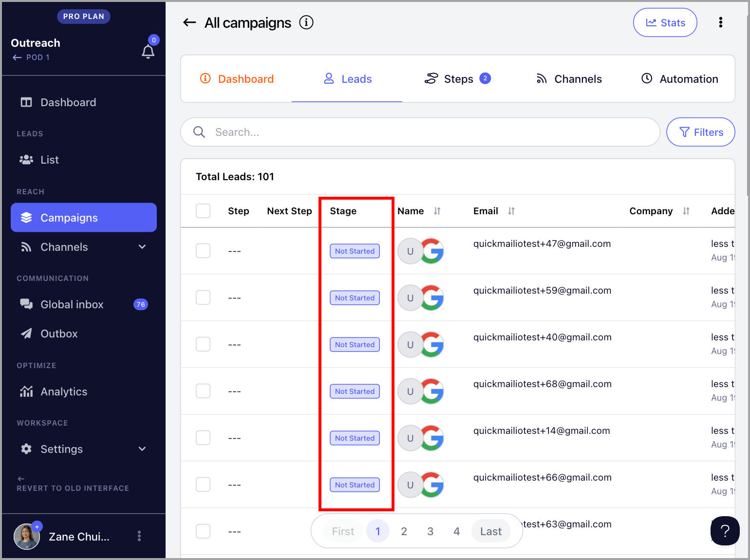
Task: Open user options dots beside Zane Chui
Action: [139, 536]
